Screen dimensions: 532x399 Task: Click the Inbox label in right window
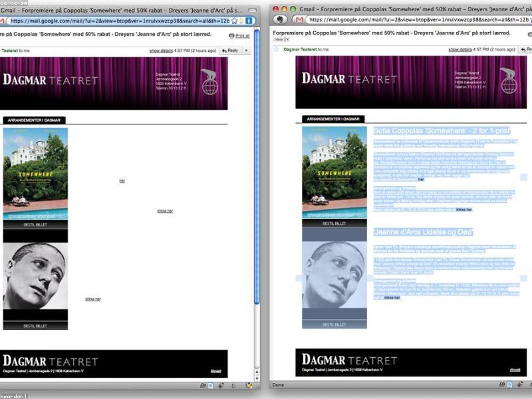(x=279, y=39)
